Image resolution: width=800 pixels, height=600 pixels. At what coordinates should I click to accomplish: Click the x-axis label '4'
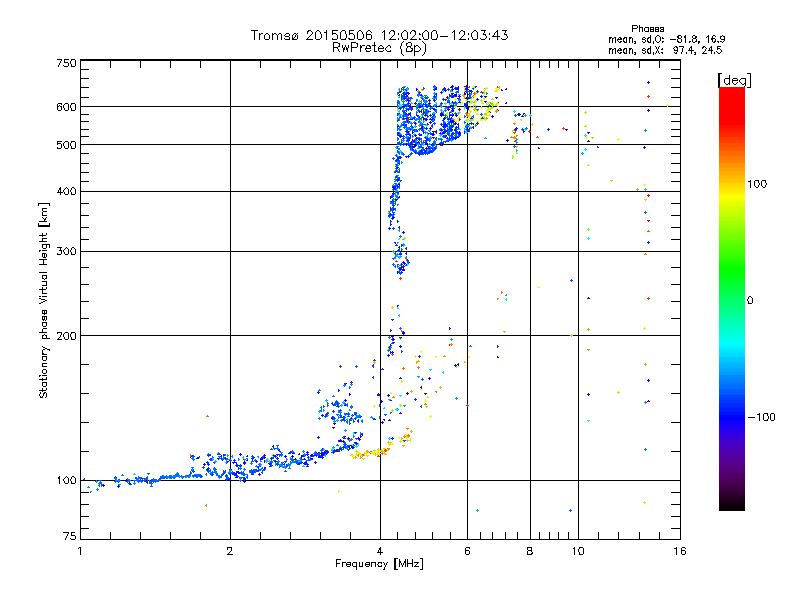pyautogui.click(x=380, y=551)
